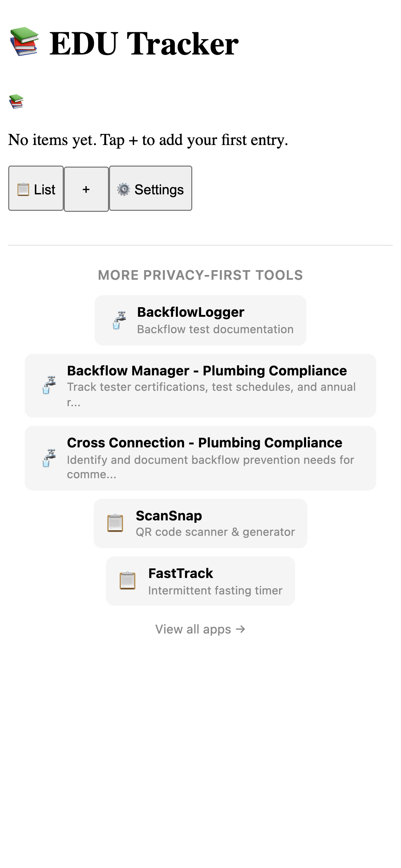Viewport: 401px width, 868px height.
Task: Click the faucet icon next to BackflowLogger
Action: coord(118,320)
